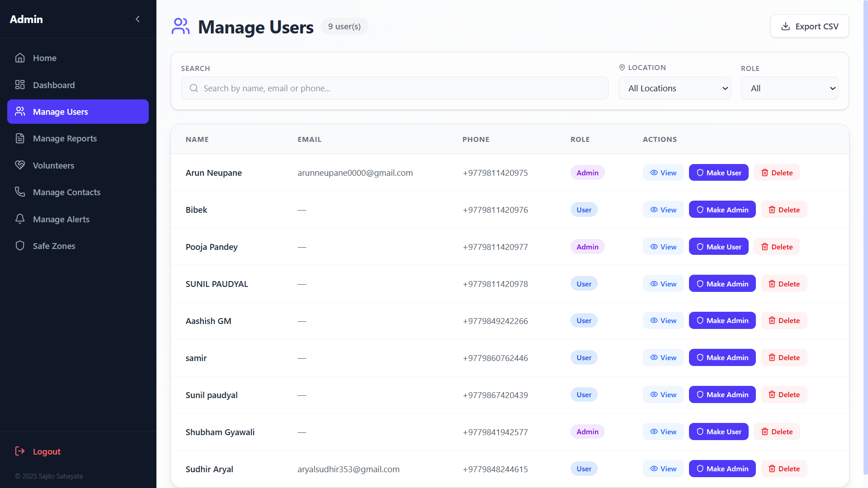This screenshot has height=488, width=868.
Task: Click the Volunteers heart-handshake icon
Action: tap(20, 165)
